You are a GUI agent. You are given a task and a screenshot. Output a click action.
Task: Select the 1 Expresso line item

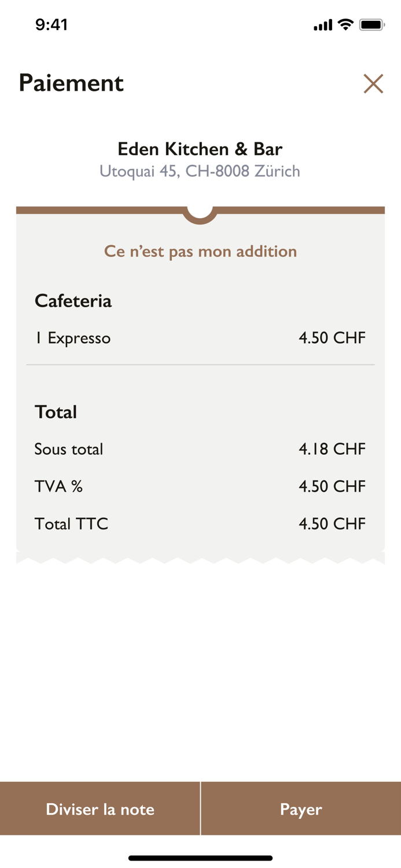[x=73, y=338]
